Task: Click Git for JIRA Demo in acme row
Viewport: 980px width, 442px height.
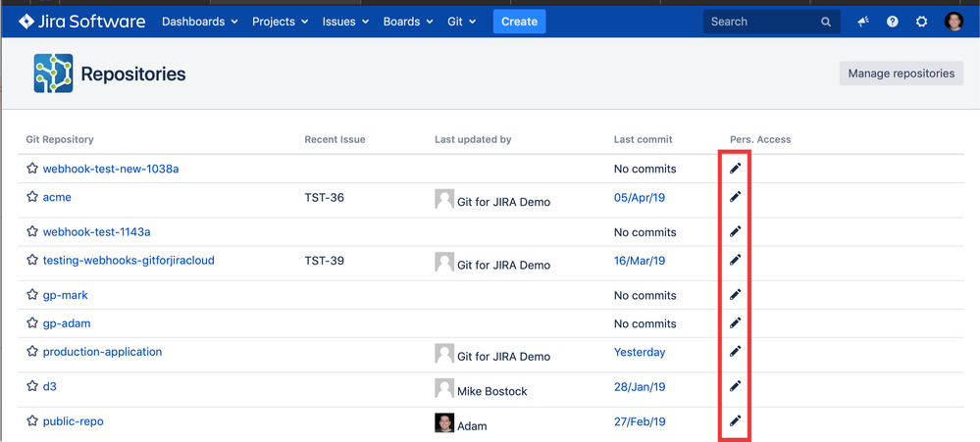Action: [504, 202]
